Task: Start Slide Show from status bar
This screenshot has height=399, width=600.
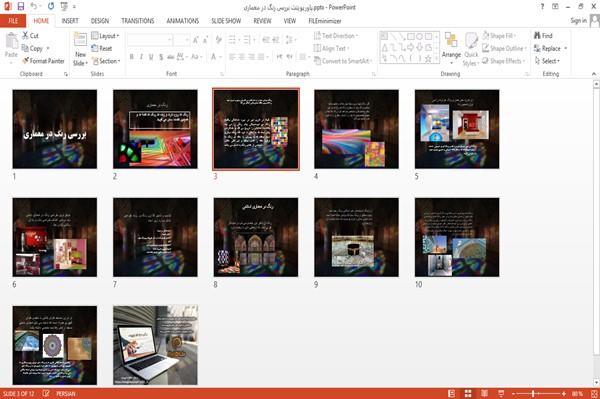Action: tap(501, 394)
